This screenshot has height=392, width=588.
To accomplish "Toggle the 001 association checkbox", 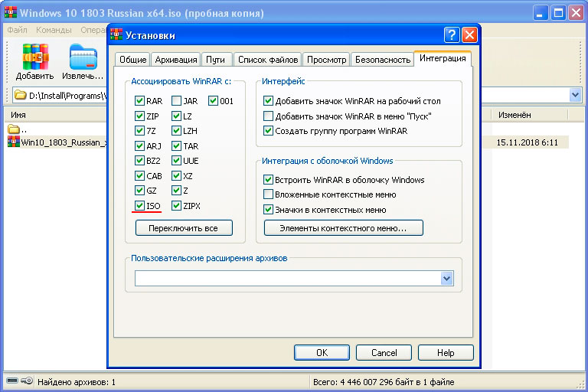I will (x=213, y=100).
